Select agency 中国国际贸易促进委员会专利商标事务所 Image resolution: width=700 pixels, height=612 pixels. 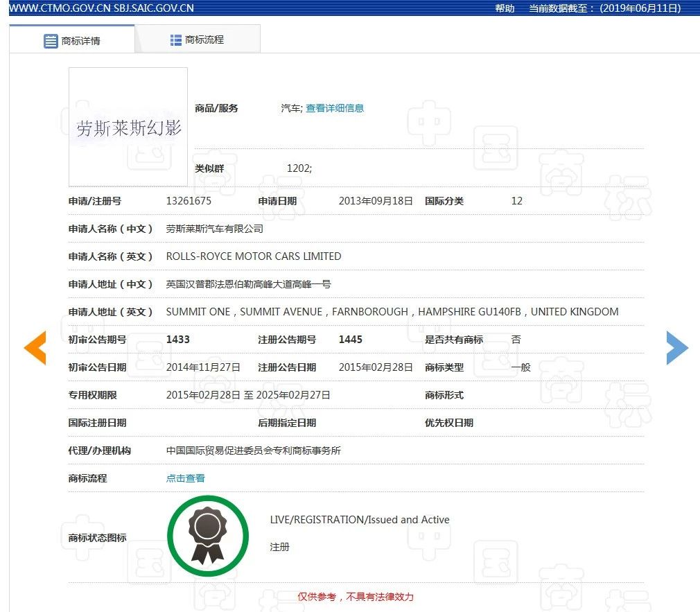click(253, 451)
